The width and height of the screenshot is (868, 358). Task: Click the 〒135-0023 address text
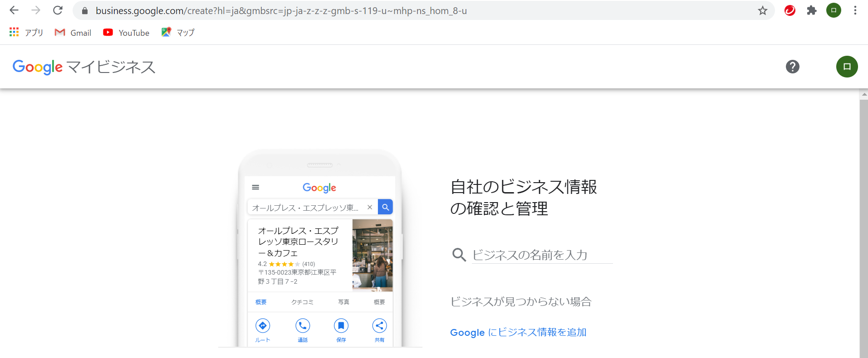tap(297, 277)
